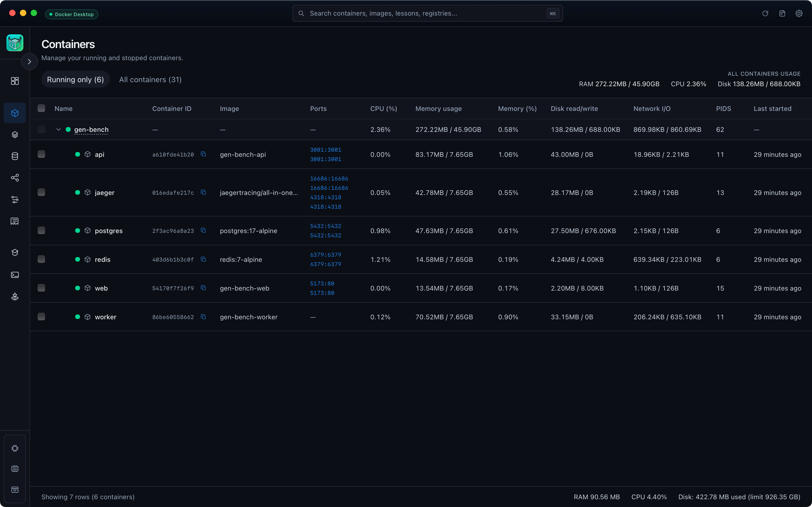Open the sliders icon in the sidebar

coord(15,200)
